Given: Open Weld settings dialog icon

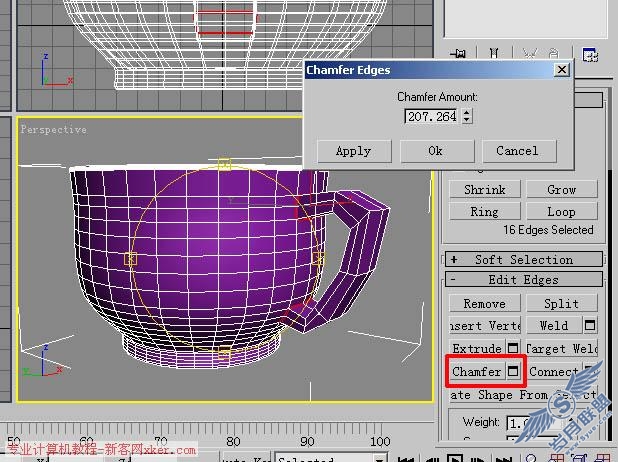Looking at the screenshot, I should click(x=590, y=326).
